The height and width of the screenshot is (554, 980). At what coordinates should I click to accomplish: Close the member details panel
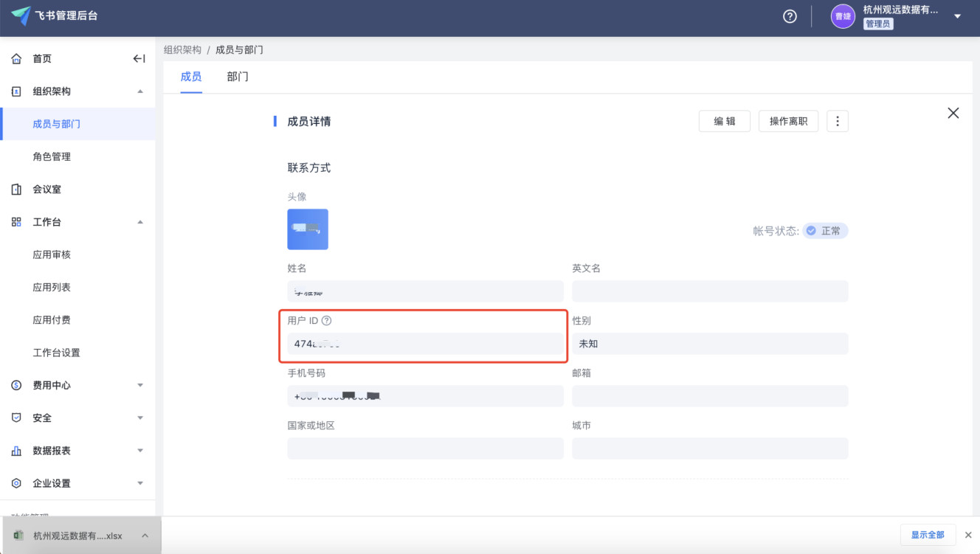953,113
